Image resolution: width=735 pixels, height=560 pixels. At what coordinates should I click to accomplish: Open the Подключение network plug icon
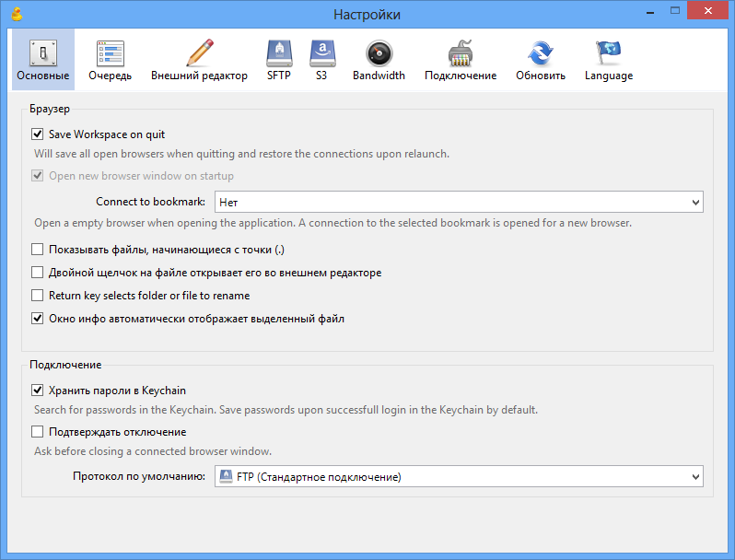(x=461, y=52)
